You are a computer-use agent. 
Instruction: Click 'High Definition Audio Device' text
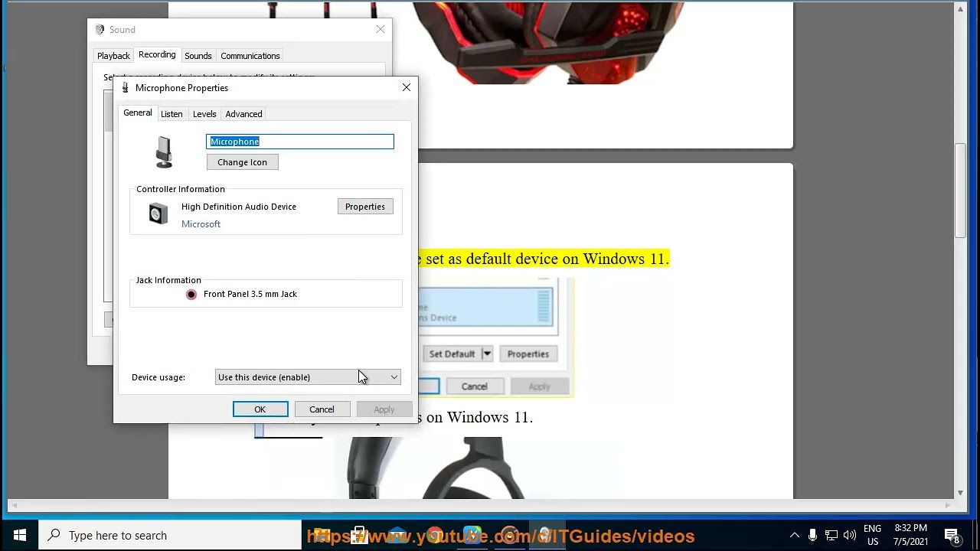239,207
